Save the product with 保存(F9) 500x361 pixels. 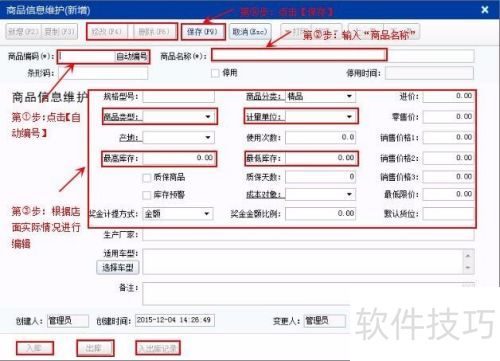(x=202, y=32)
